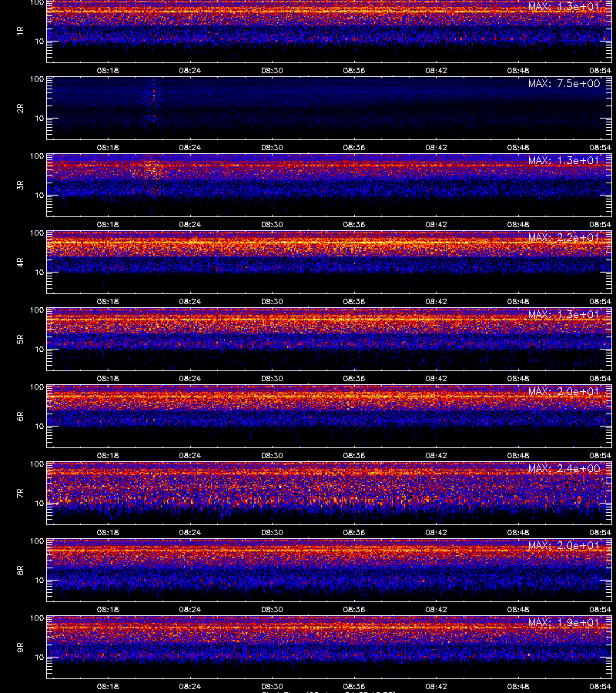The height and width of the screenshot is (693, 616).
Task: Click the 5R panel axis label
Action: (20, 339)
